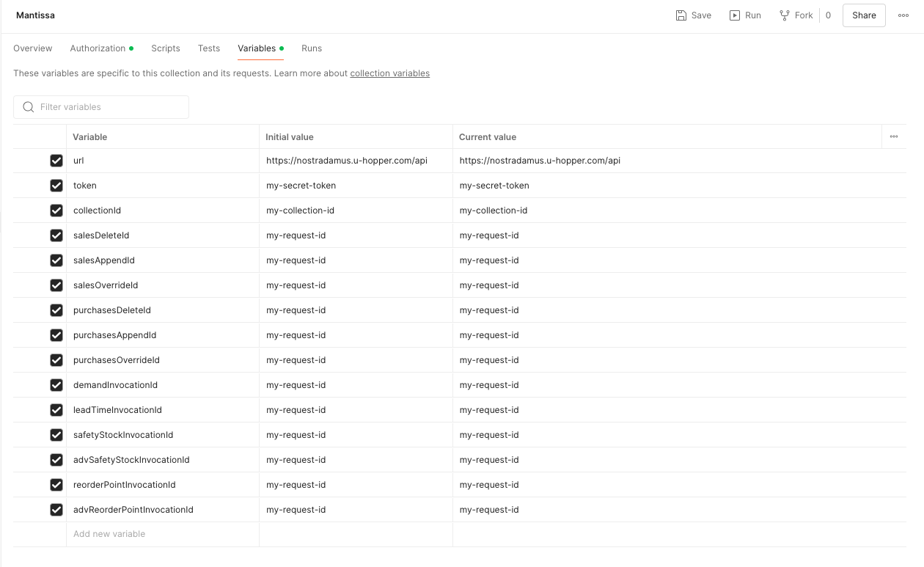Go to the Scripts tab
Viewport: 924px width, 567px height.
click(166, 48)
